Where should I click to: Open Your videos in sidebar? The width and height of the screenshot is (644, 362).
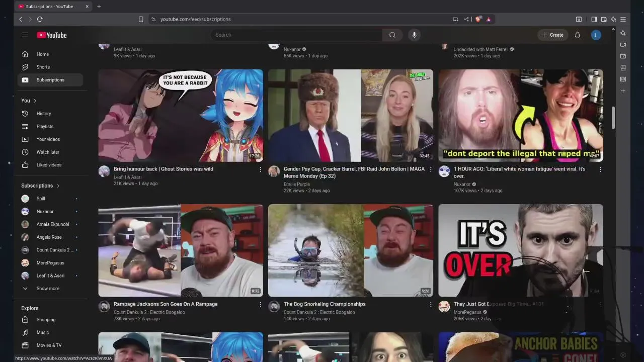(x=50, y=139)
